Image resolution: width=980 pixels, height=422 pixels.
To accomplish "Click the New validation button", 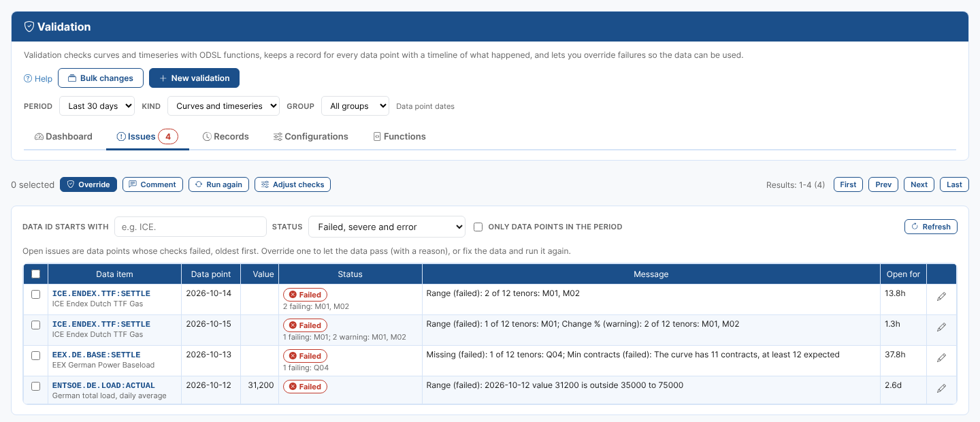I will [x=194, y=78].
